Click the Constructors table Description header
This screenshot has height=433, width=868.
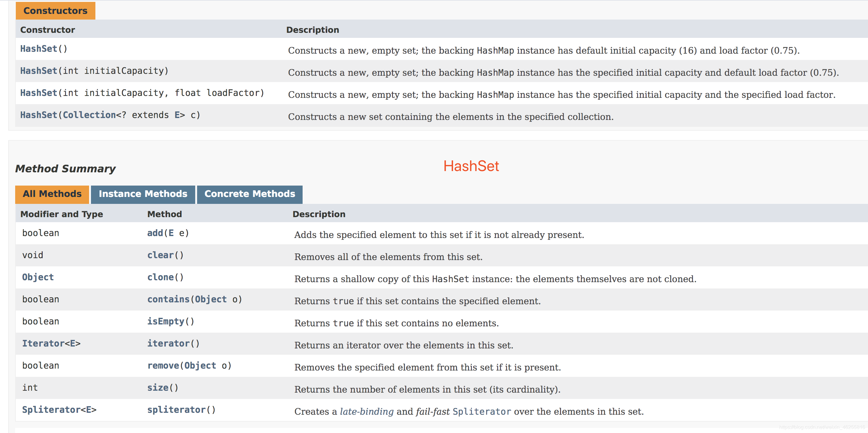(313, 30)
